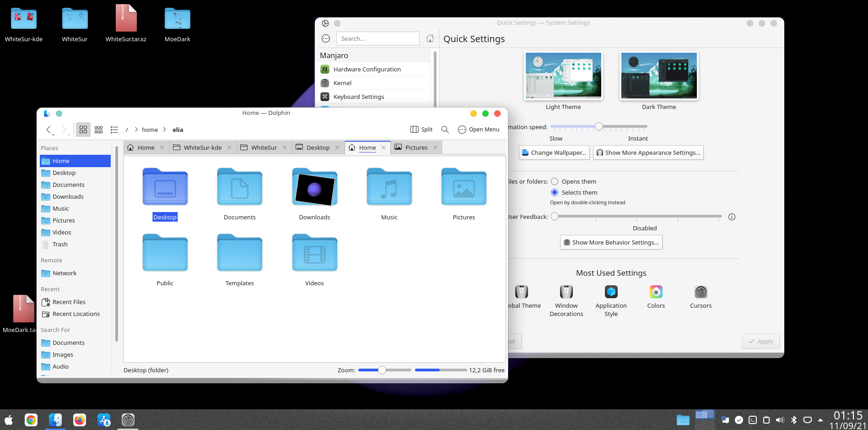Open Window Decorations settings
The image size is (868, 430).
566,301
